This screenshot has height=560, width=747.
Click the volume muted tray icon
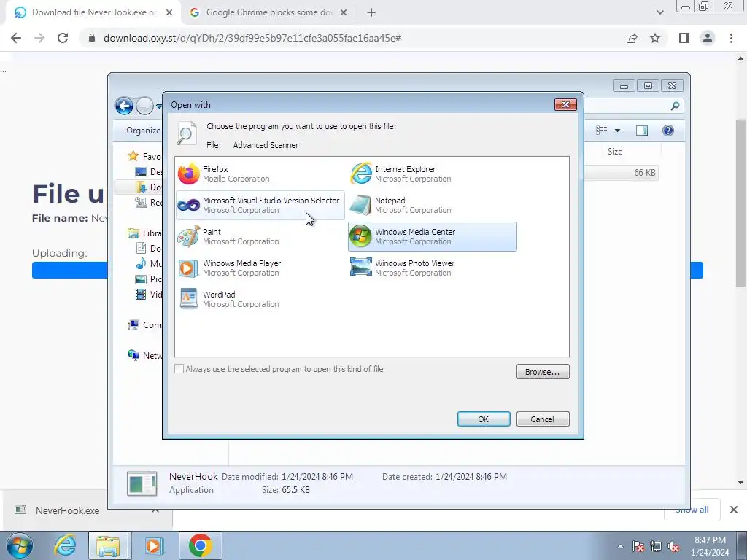coord(673,546)
